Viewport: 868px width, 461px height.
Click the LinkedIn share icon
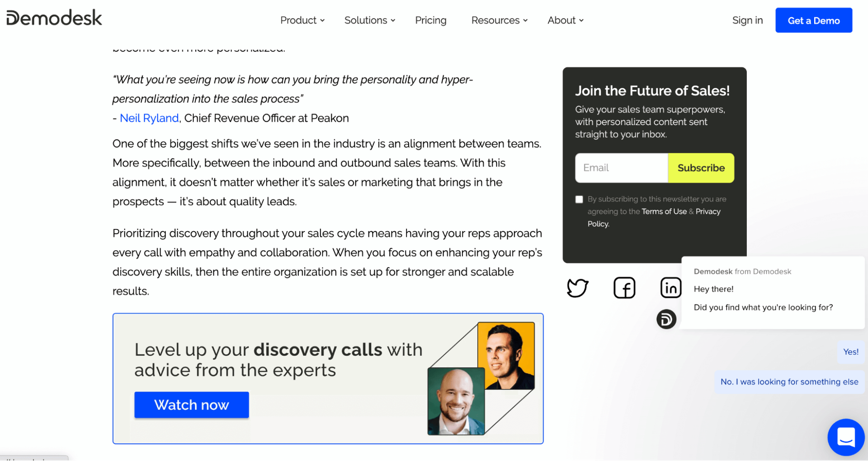pos(670,288)
